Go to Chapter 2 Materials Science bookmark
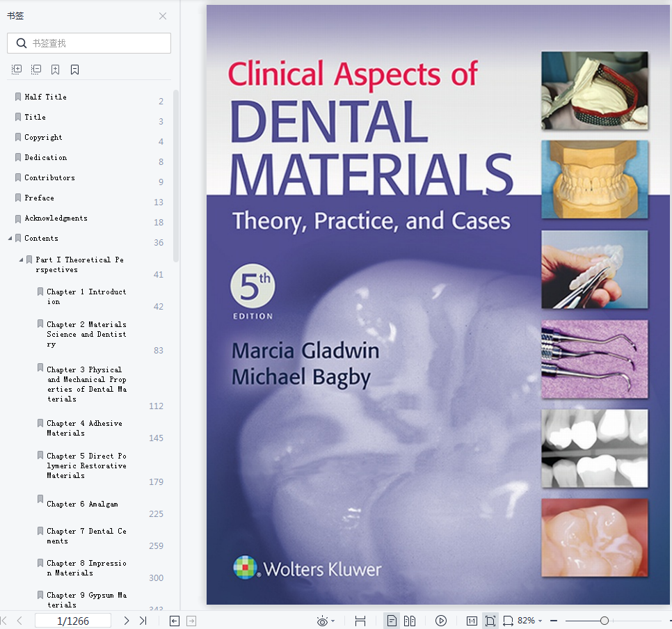 tap(86, 334)
